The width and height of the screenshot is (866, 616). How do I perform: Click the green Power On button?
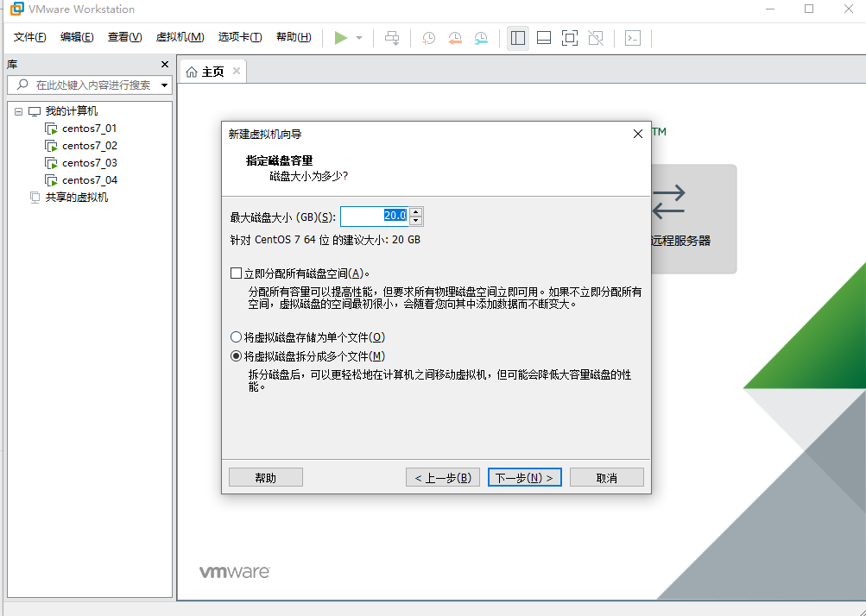[340, 38]
